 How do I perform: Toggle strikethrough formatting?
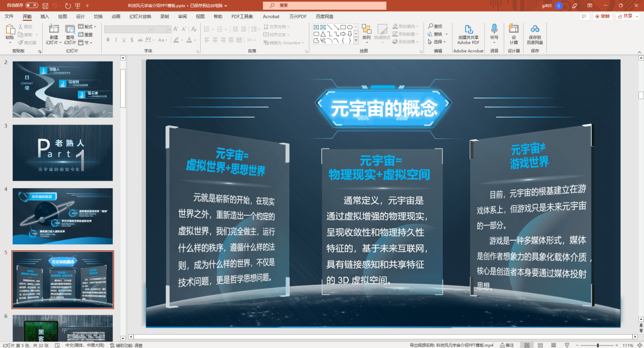tap(139, 40)
